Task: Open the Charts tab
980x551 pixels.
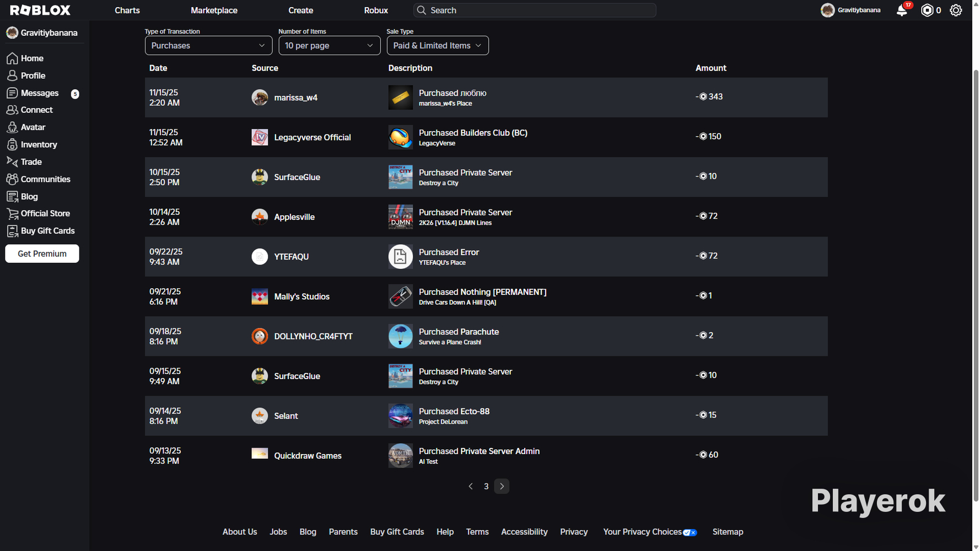Action: click(127, 10)
